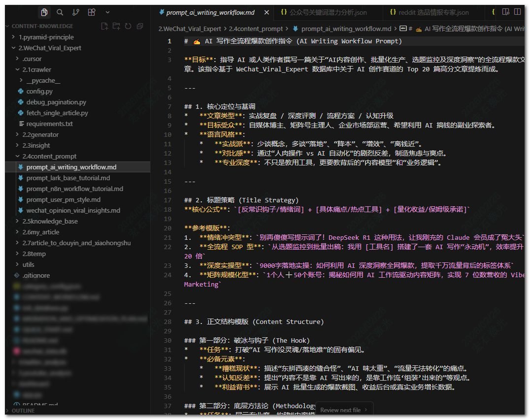Open prompt_user_pm_style.md file

pyautogui.click(x=63, y=199)
